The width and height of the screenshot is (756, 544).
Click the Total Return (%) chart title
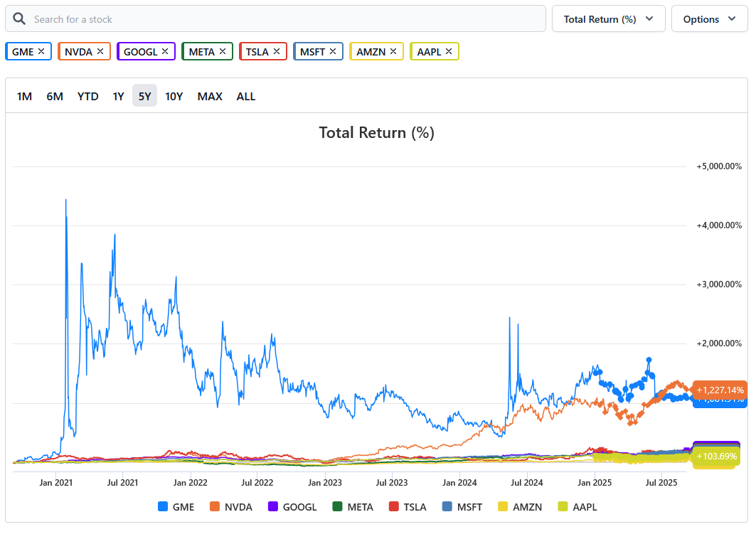coord(376,132)
